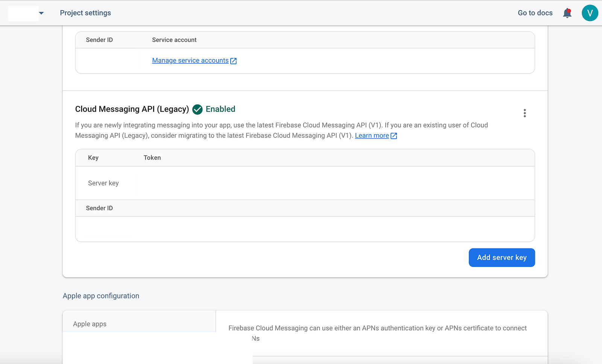Open the notifications bell icon
Image resolution: width=602 pixels, height=364 pixels.
(x=567, y=13)
